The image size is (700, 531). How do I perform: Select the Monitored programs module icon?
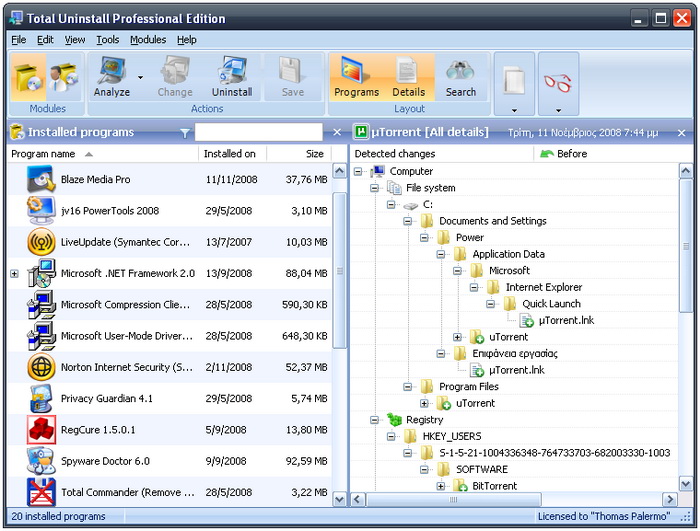tap(64, 76)
